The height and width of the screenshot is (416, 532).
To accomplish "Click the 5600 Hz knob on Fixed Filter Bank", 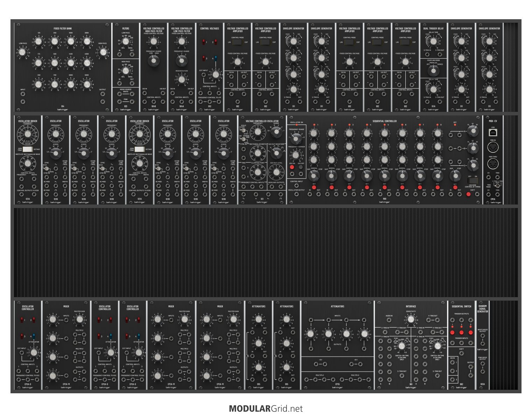I will (87, 85).
